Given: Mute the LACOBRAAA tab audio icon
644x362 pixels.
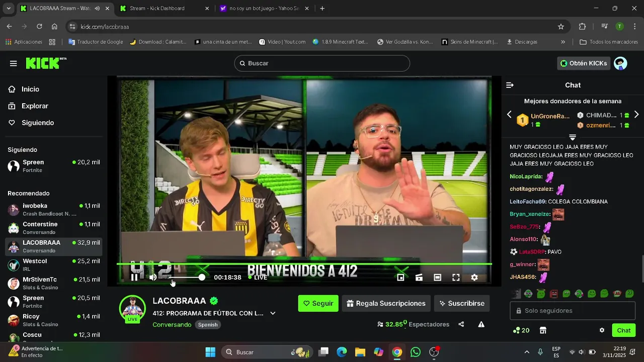Looking at the screenshot, I should [x=97, y=9].
